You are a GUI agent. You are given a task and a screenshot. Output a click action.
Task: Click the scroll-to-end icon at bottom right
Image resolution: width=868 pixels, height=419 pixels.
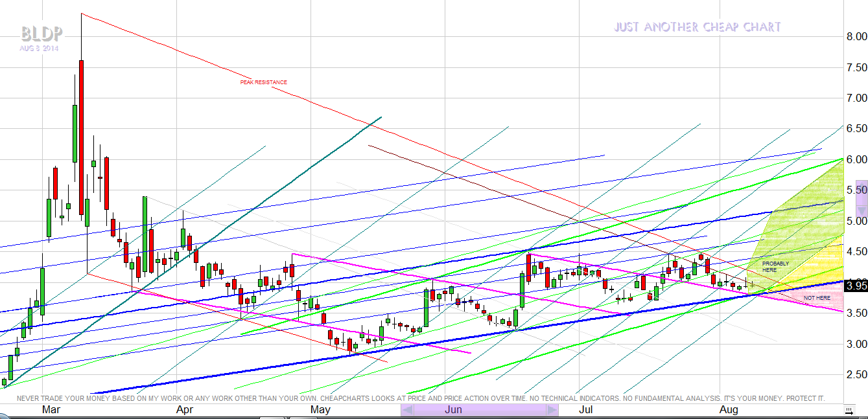pos(848,411)
